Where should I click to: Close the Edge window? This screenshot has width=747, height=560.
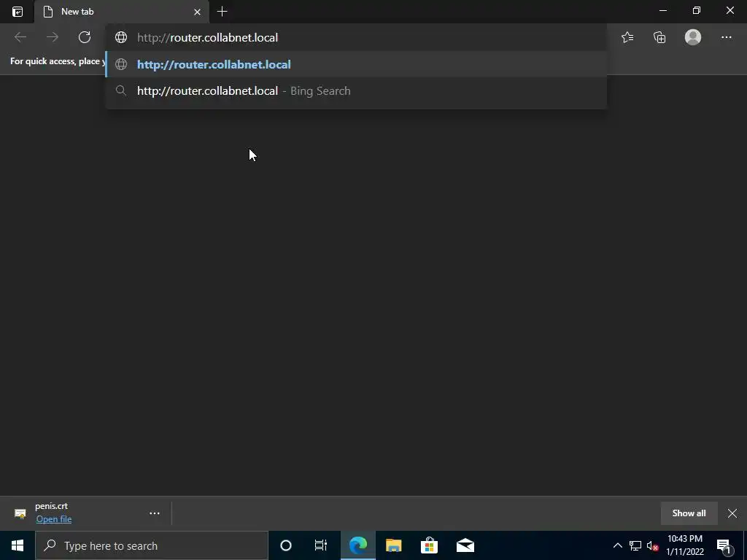tap(729, 10)
